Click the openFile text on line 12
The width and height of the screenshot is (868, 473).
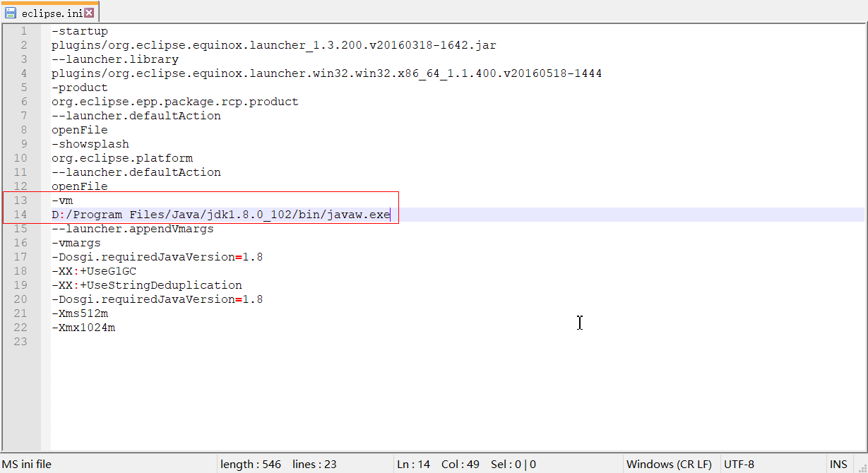point(80,186)
